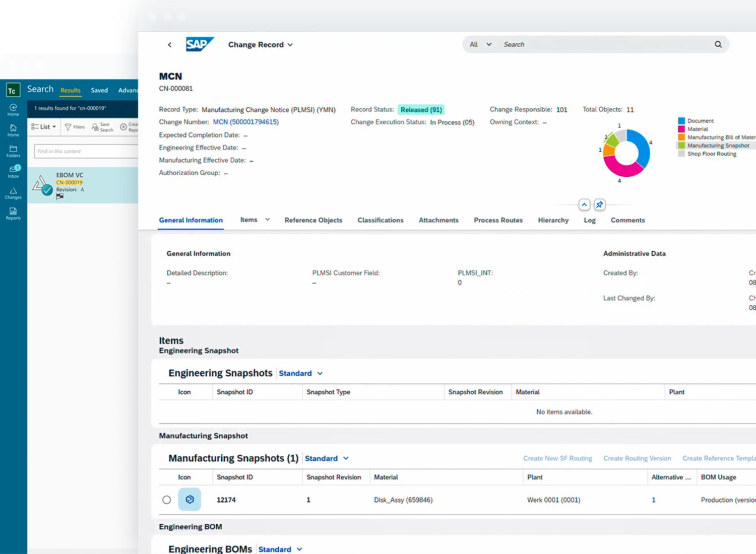The image size is (756, 554).
Task: Click the back arrow beside SAP logo
Action: 170,45
